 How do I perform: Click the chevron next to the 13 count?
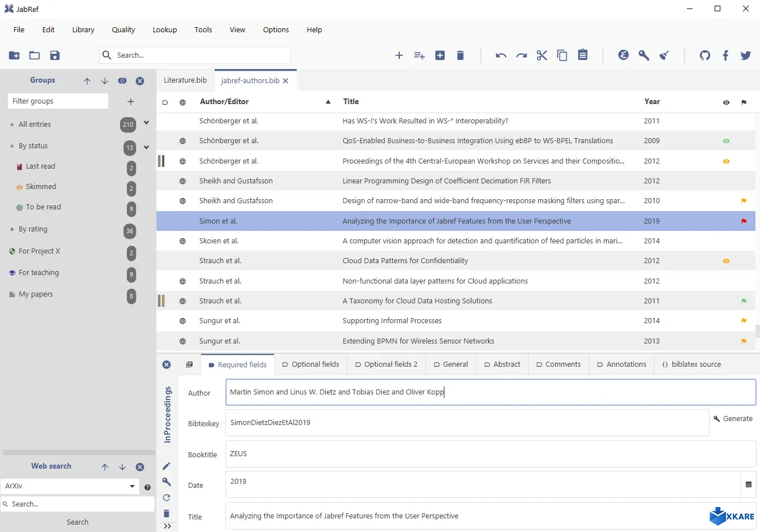click(146, 147)
